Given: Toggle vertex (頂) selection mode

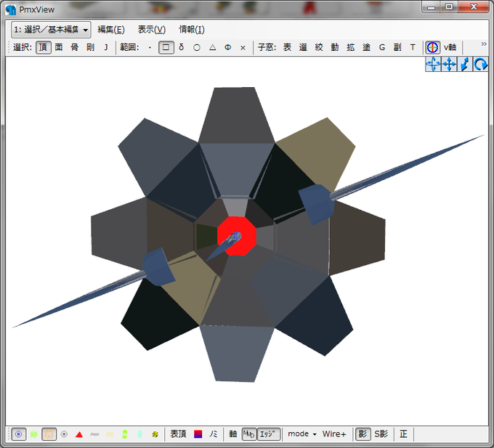Looking at the screenshot, I should pos(43,47).
